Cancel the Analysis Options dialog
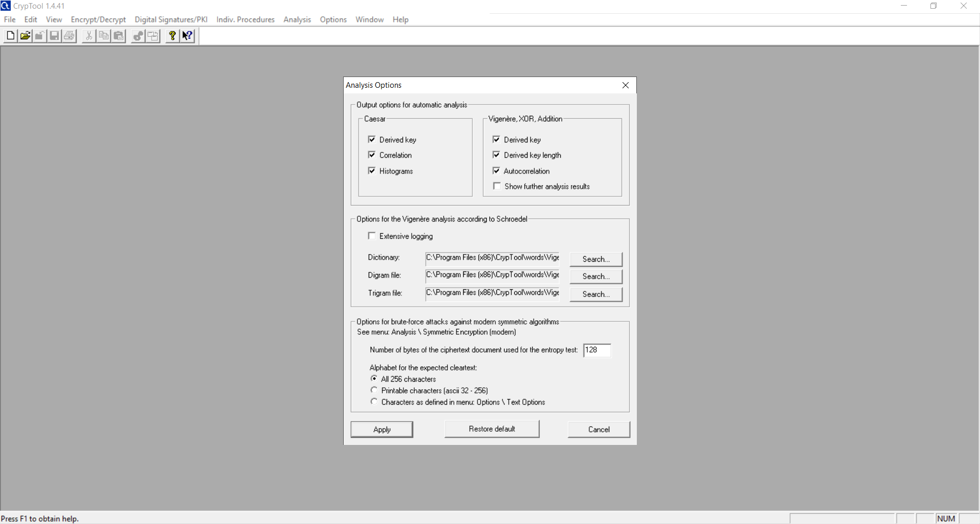Image resolution: width=980 pixels, height=524 pixels. pyautogui.click(x=599, y=430)
